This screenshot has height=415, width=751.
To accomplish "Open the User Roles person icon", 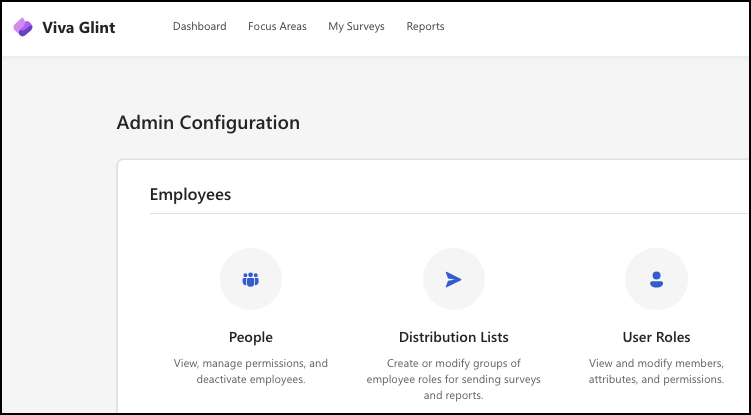I will coord(656,279).
